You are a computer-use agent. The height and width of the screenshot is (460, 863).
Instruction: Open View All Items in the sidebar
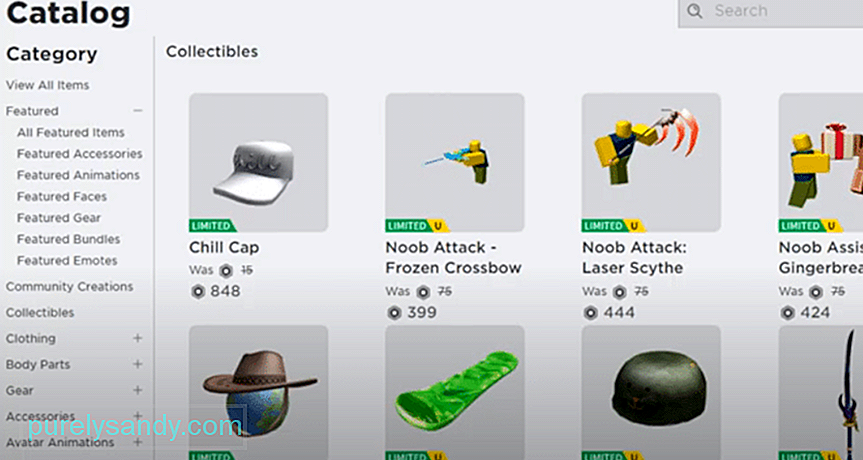47,85
